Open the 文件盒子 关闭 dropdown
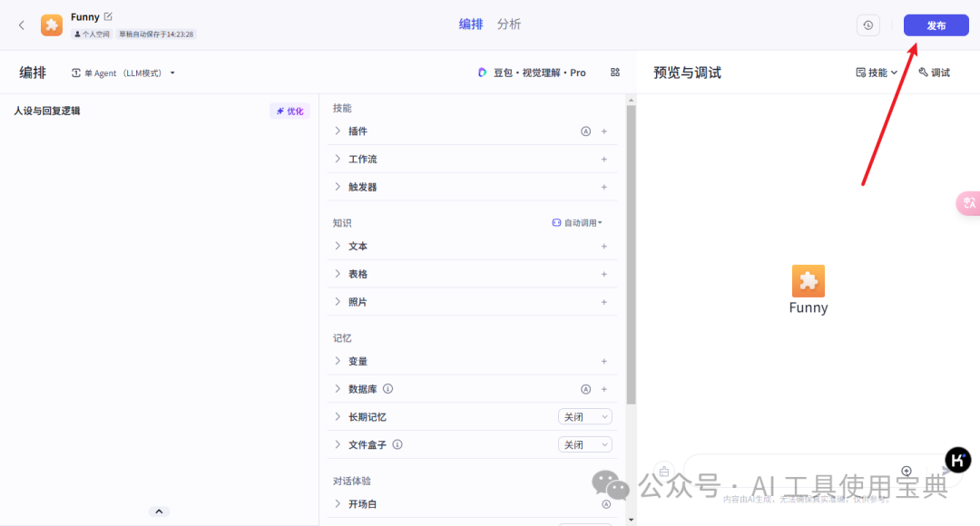 coord(585,444)
